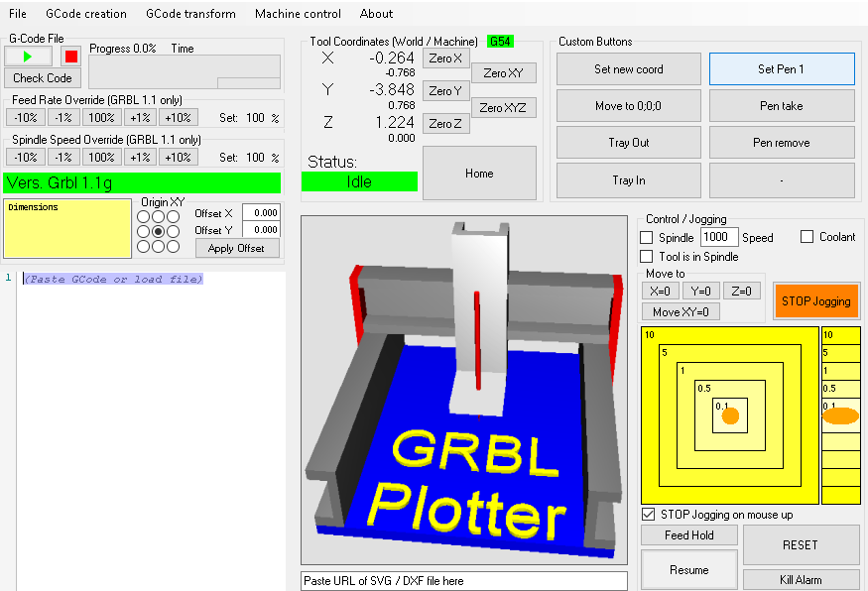Viewport: 868px width, 591px height.
Task: Click the RESET button
Action: (x=801, y=545)
